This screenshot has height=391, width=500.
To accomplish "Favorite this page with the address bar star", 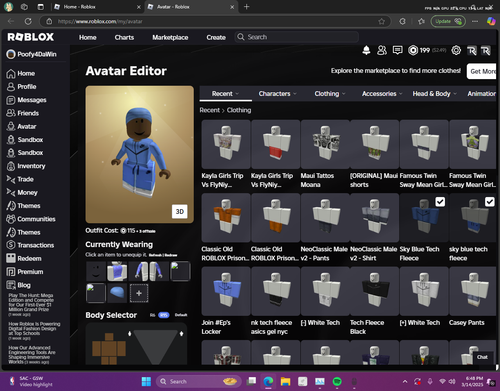I will coord(381,21).
